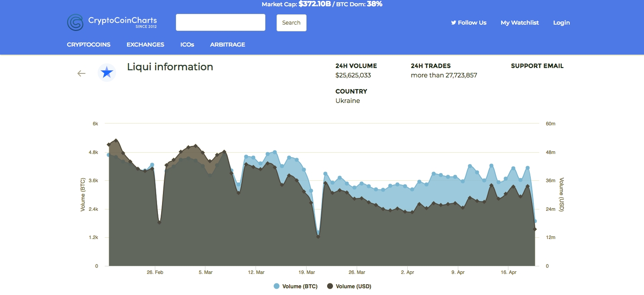The width and height of the screenshot is (644, 295).
Task: Open the ARBITRAGE menu
Action: pyautogui.click(x=228, y=45)
